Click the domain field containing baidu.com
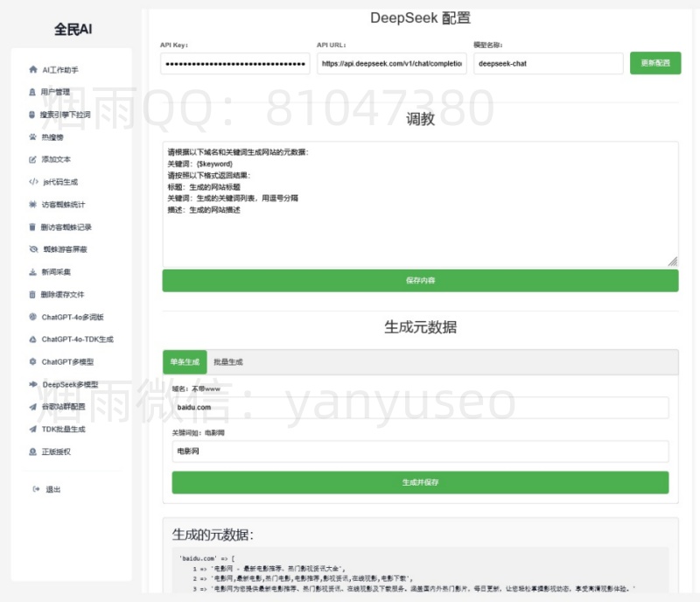This screenshot has height=602, width=700. click(x=420, y=407)
